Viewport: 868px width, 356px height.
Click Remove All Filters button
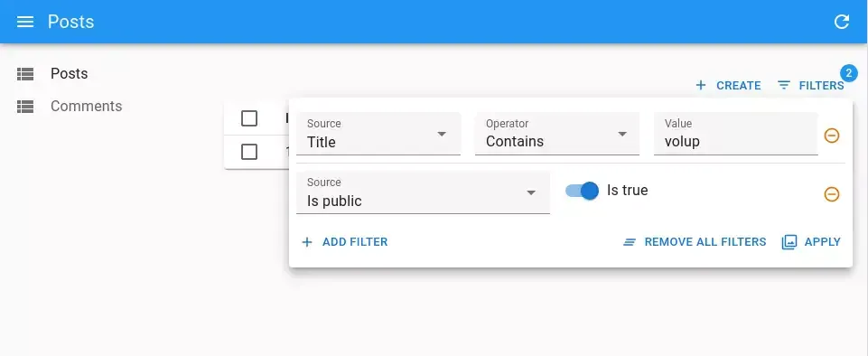(x=695, y=242)
